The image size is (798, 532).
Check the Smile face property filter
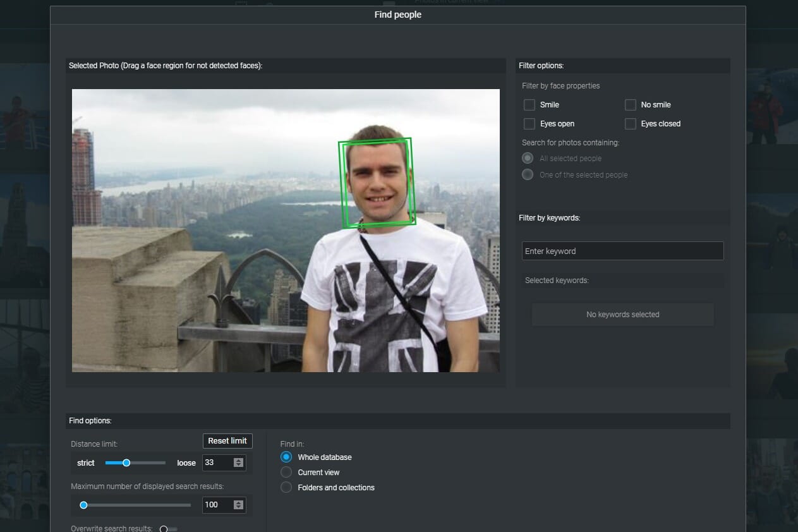click(x=529, y=105)
